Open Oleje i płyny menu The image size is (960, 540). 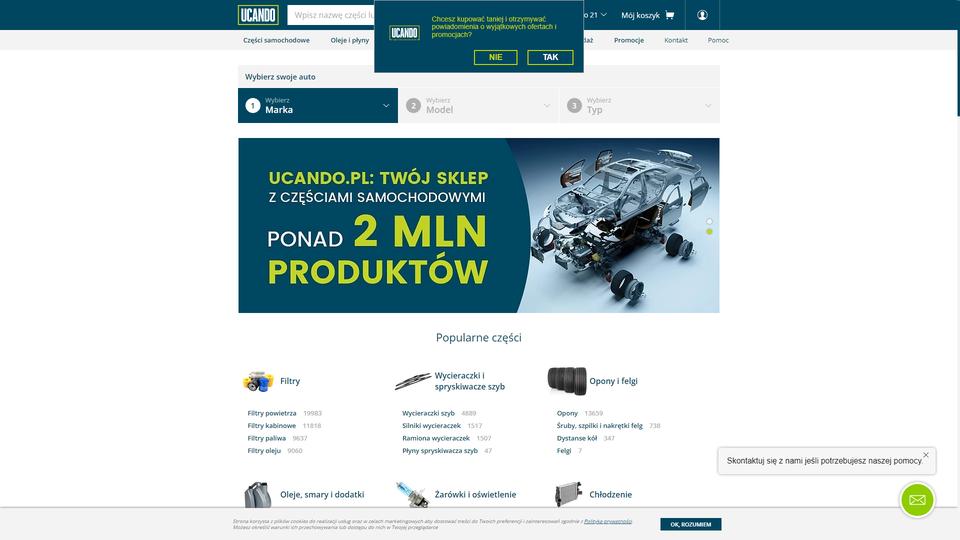pyautogui.click(x=350, y=40)
